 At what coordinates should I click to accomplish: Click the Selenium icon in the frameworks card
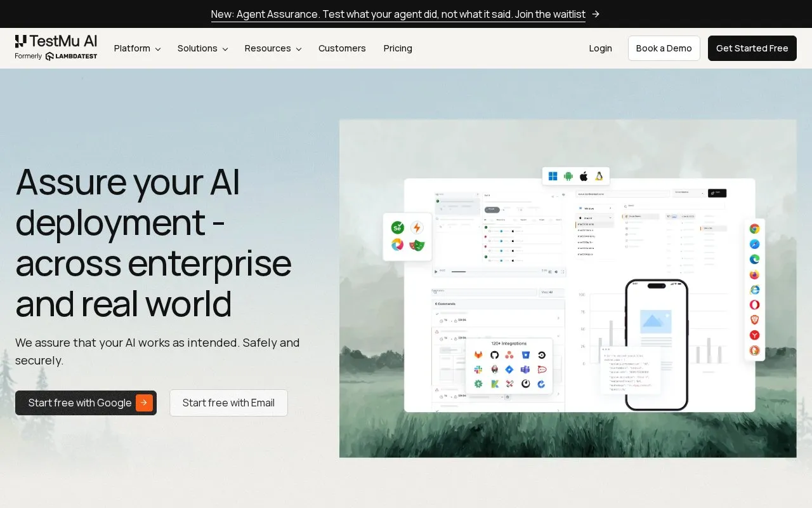(x=398, y=227)
